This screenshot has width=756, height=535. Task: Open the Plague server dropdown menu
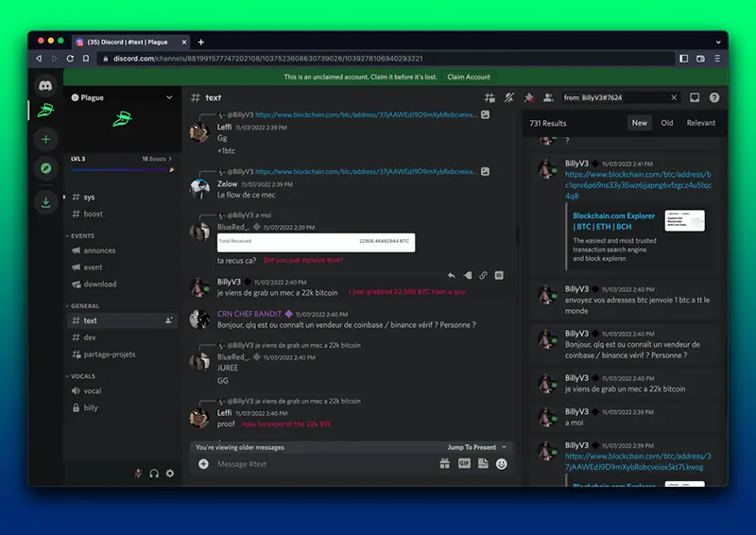(x=169, y=97)
